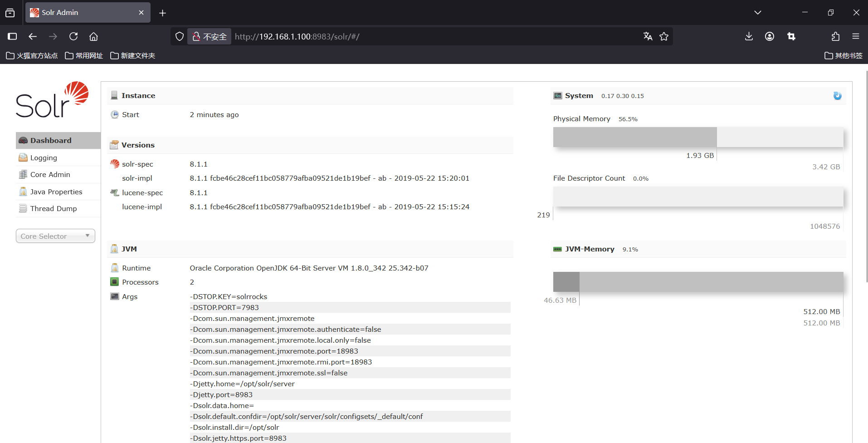Image resolution: width=868 pixels, height=443 pixels.
Task: Click the Args terminal icon
Action: (115, 296)
